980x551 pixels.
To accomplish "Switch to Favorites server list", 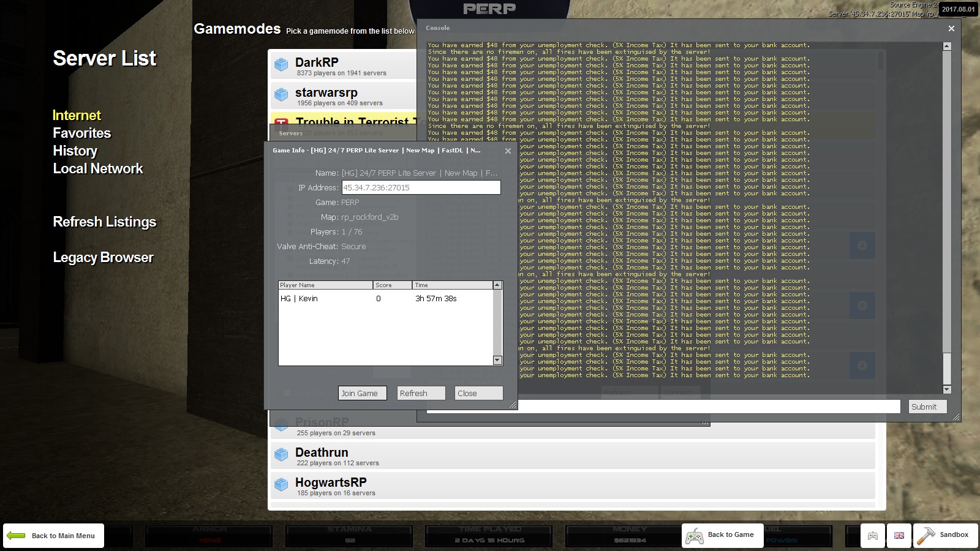I will coord(82,133).
